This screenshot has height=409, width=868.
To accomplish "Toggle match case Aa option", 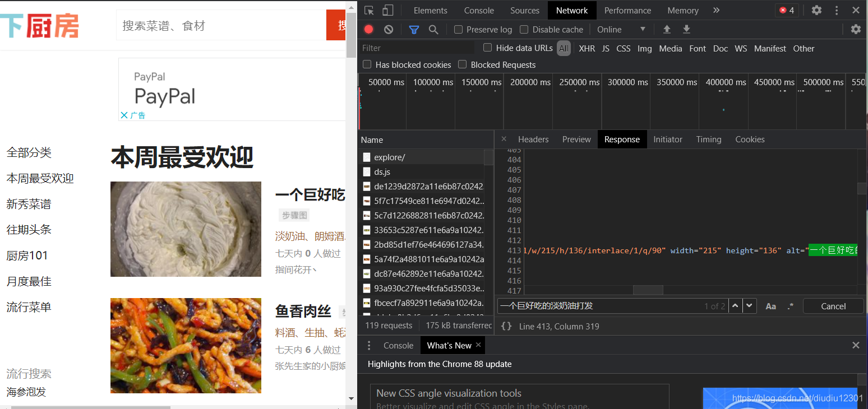I will point(771,306).
